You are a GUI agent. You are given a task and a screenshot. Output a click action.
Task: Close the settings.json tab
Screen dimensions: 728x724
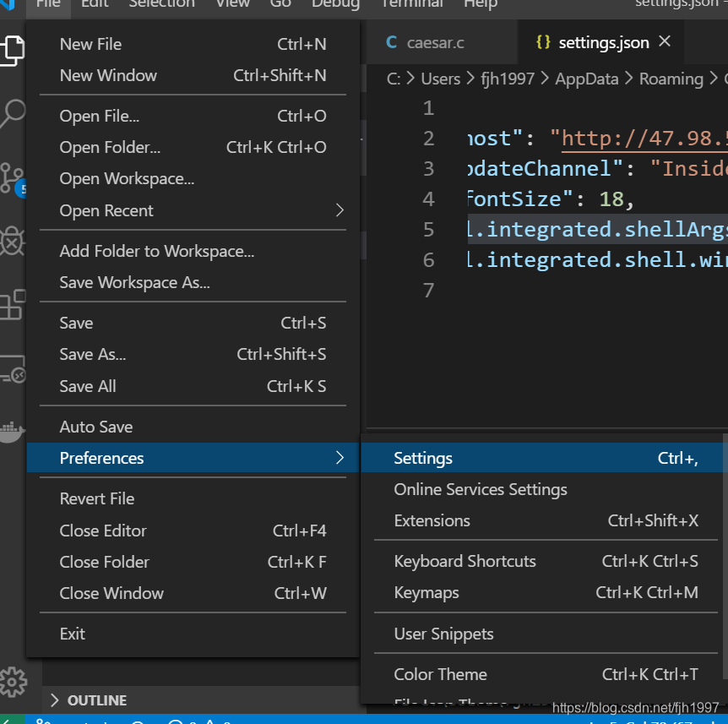click(x=665, y=41)
